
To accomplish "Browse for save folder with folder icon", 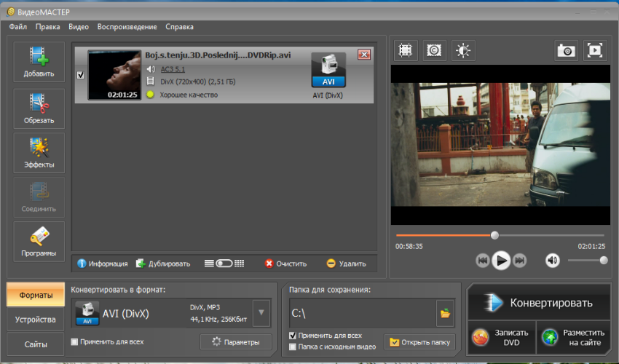I will [445, 314].
